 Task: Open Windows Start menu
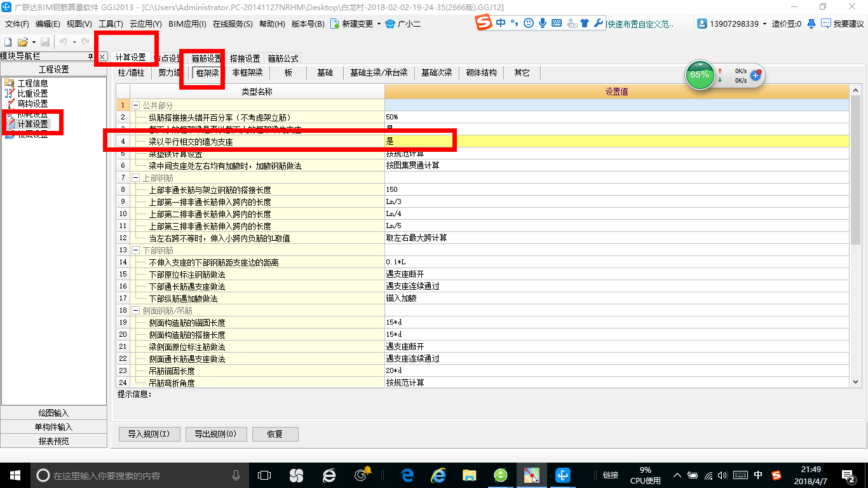point(14,475)
